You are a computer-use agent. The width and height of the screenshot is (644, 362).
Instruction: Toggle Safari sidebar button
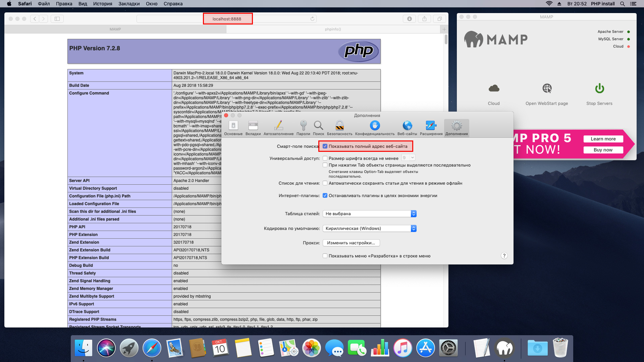pyautogui.click(x=57, y=19)
